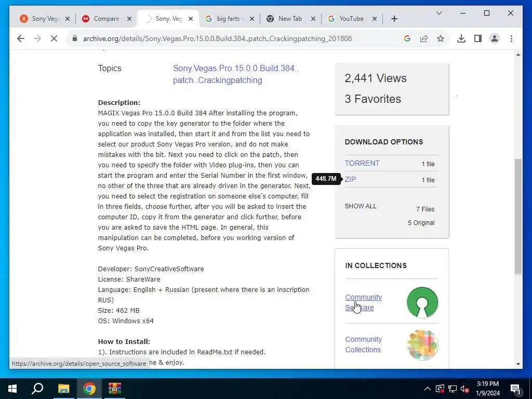Open the Community Collections link

pos(363,344)
